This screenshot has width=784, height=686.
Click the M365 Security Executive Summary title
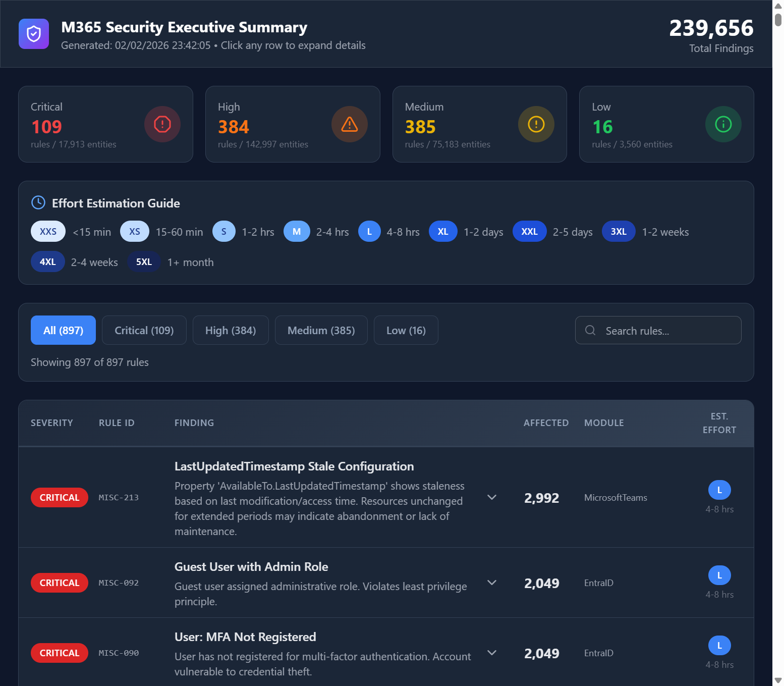point(184,27)
